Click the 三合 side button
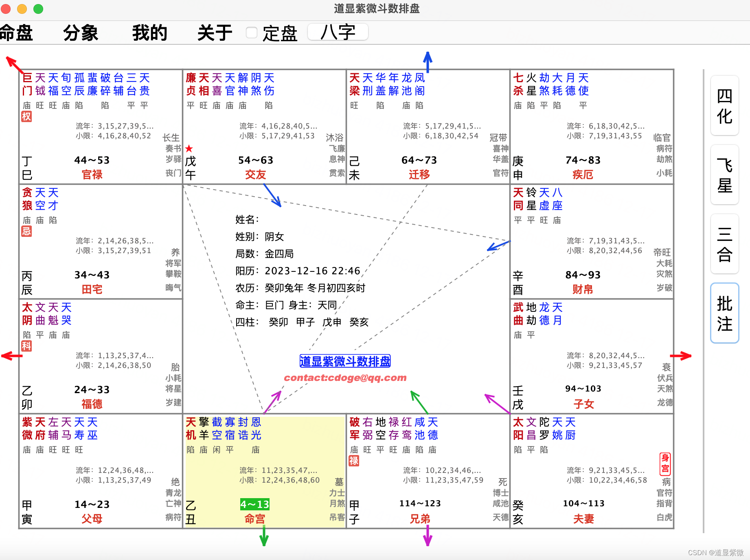Screen dimensions: 750x560 [x=724, y=244]
